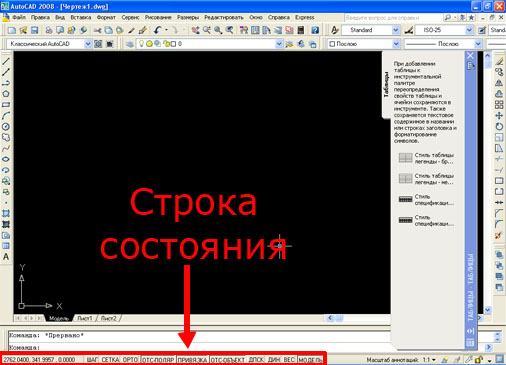Select the Rotate tool in the Modify toolbar
The image size is (506, 365).
(x=499, y=127)
